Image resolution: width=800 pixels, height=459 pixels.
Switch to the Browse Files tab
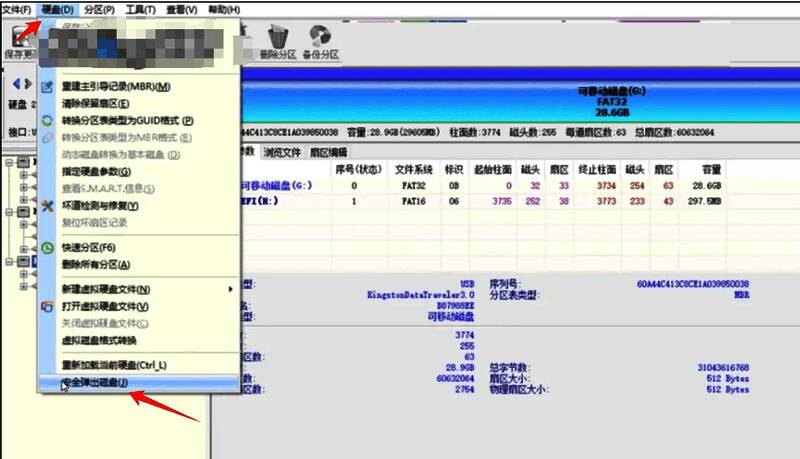(282, 153)
